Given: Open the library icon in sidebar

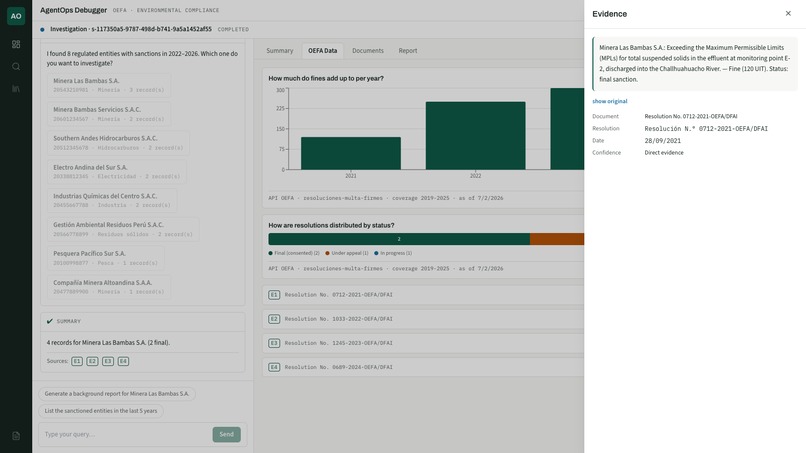Looking at the screenshot, I should pos(16,88).
